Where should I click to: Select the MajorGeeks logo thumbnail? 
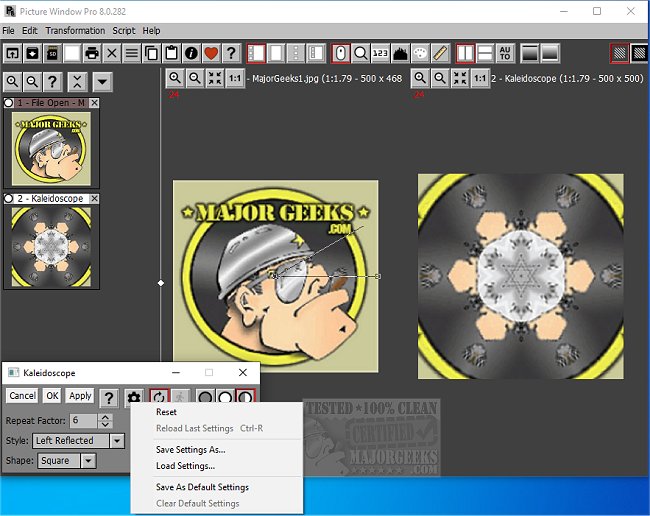[x=51, y=148]
